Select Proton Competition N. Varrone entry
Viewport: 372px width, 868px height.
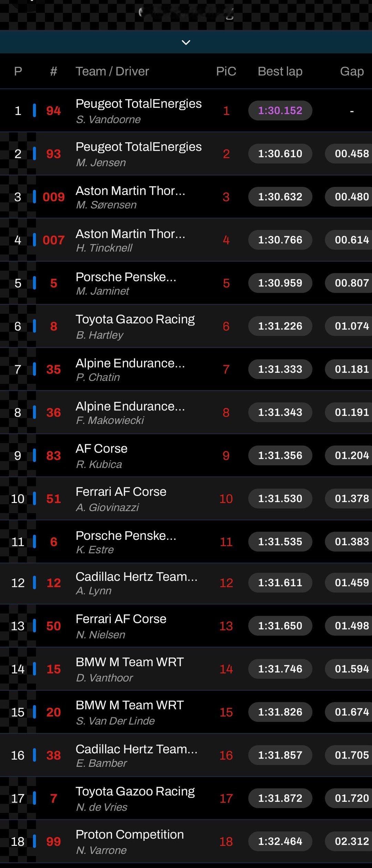tap(186, 841)
